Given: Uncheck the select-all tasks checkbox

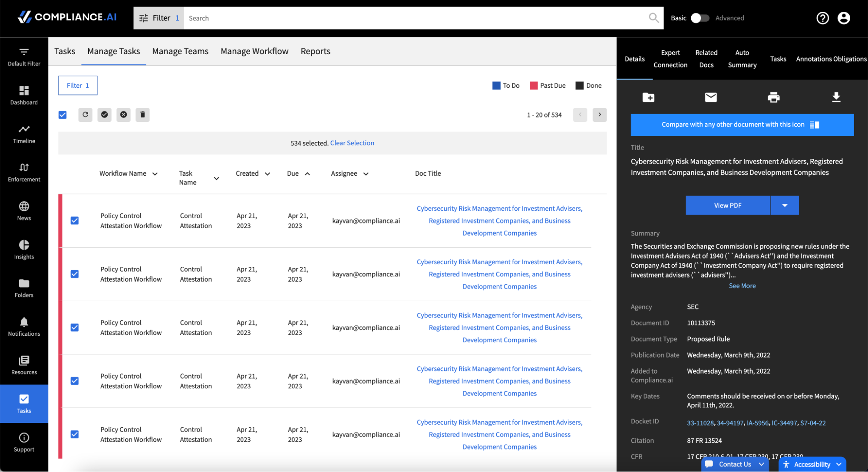Looking at the screenshot, I should click(63, 115).
